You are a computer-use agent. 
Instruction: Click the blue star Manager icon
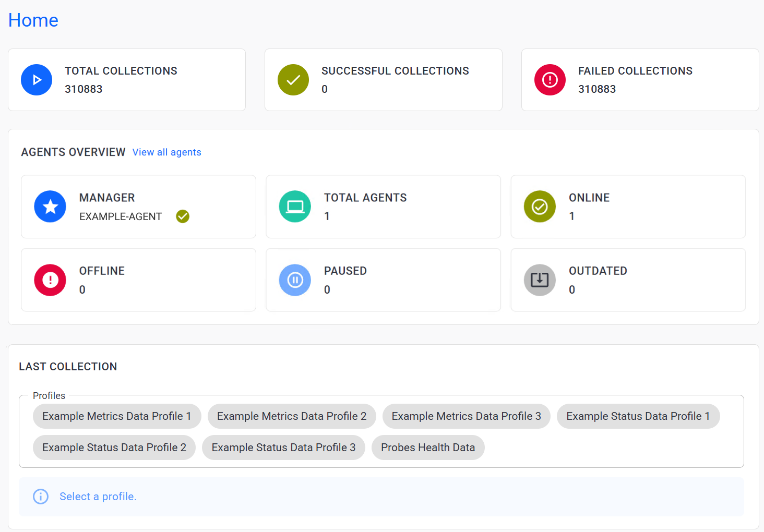click(50, 207)
